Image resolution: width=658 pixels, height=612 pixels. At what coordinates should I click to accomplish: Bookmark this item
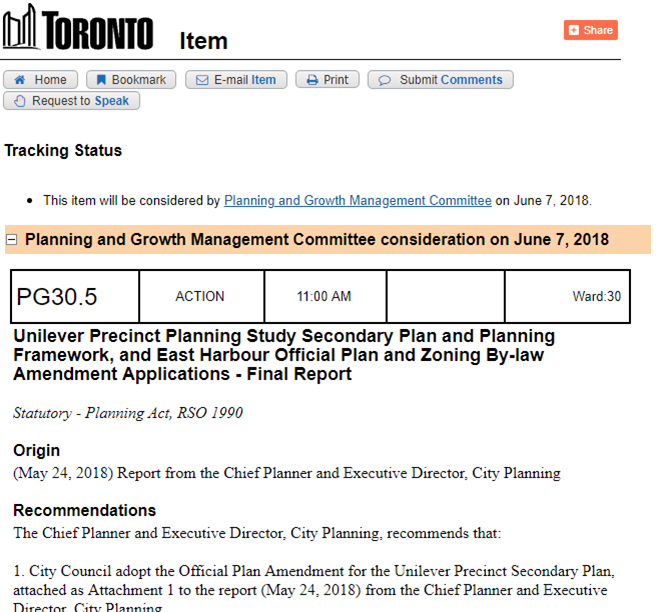click(131, 80)
